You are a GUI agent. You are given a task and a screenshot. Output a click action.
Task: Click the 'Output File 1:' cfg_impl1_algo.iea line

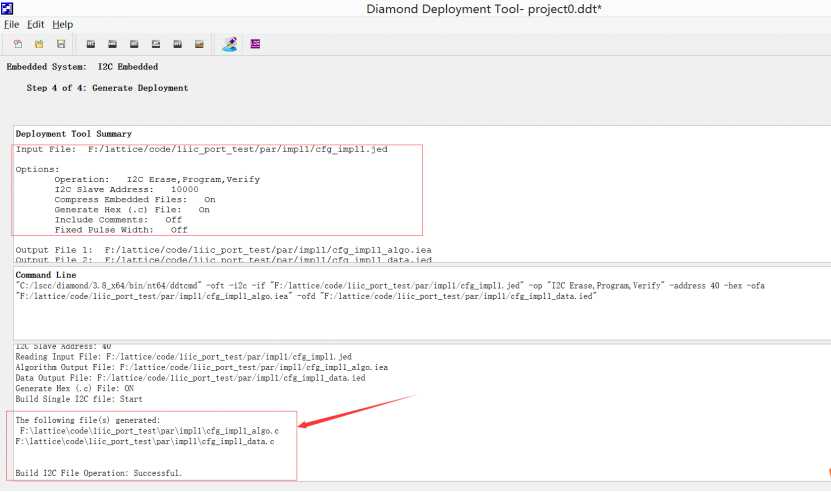(223, 250)
